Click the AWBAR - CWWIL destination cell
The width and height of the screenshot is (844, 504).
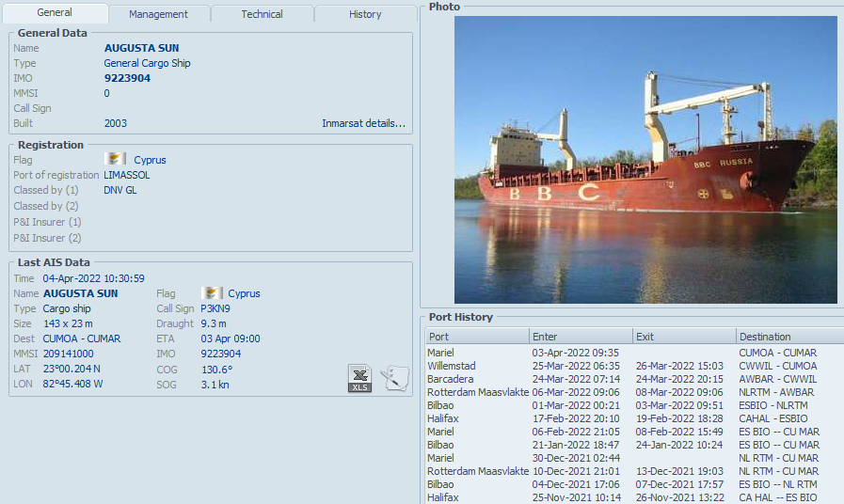778,379
